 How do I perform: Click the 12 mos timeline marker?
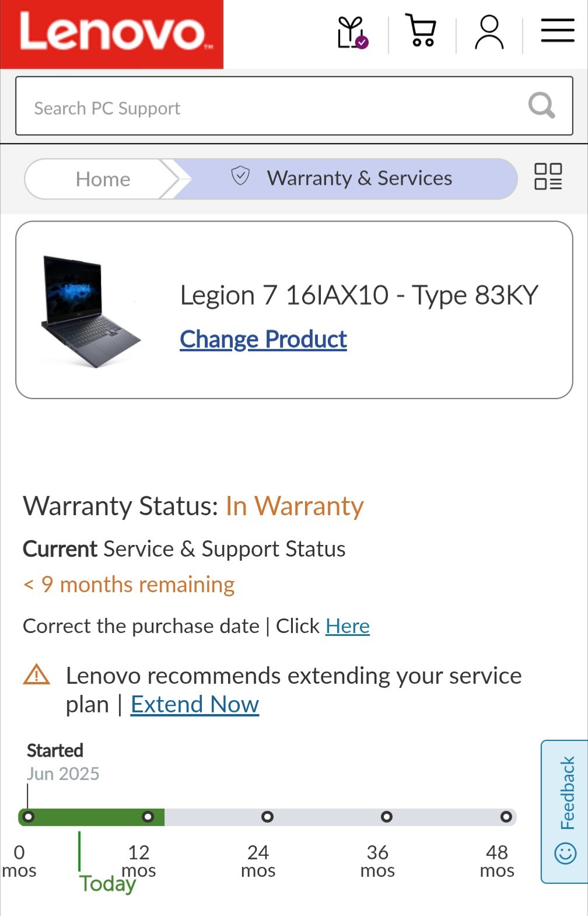click(x=148, y=817)
